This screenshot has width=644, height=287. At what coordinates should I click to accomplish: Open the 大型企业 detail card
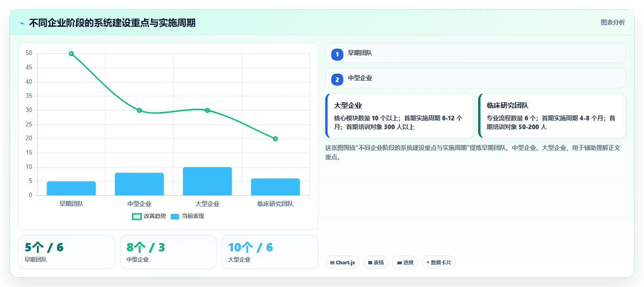pyautogui.click(x=399, y=116)
